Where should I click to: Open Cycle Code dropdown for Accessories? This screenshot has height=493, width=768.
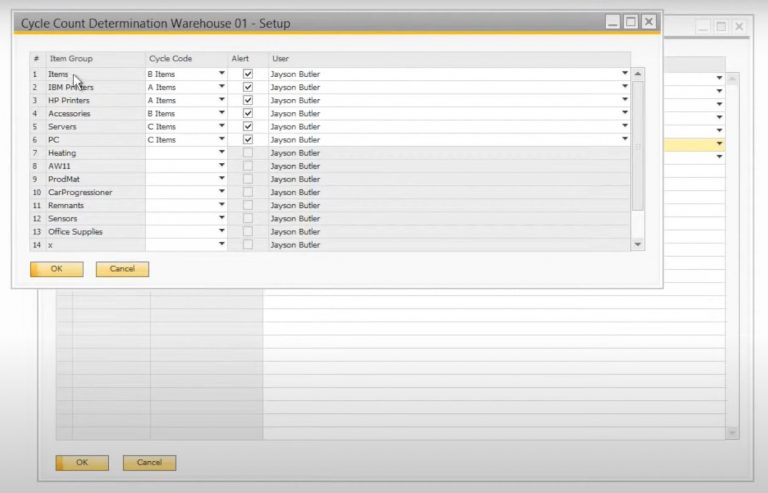tap(221, 113)
